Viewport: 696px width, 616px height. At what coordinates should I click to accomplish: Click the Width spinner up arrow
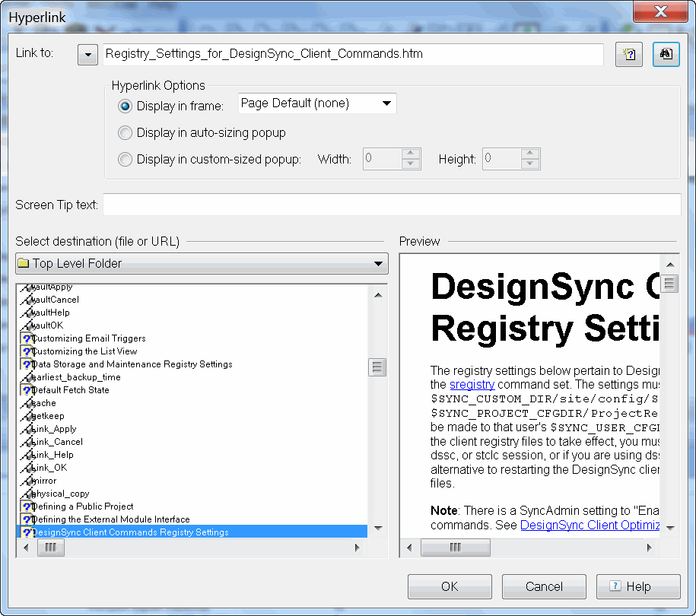(x=411, y=153)
